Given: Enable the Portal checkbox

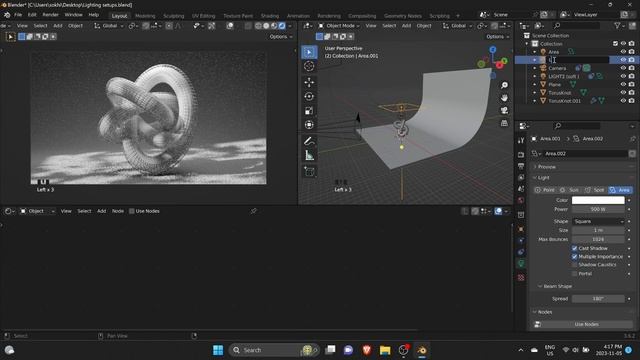Looking at the screenshot, I should (x=574, y=274).
